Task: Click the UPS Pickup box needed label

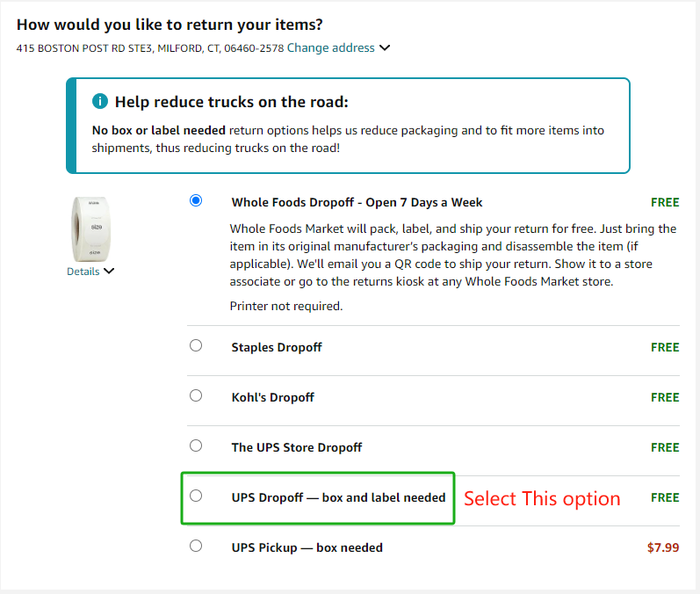Action: pos(307,547)
